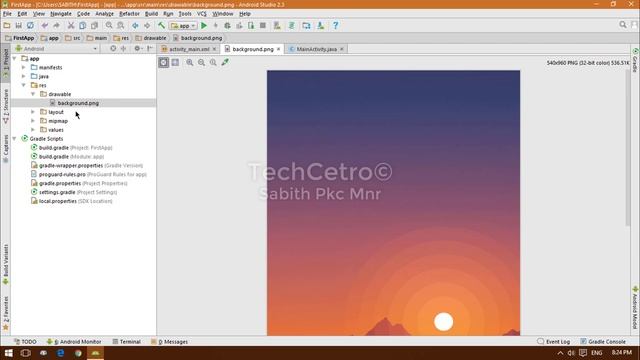Click the Cut scissors icon
The image size is (640, 360).
(71, 25)
